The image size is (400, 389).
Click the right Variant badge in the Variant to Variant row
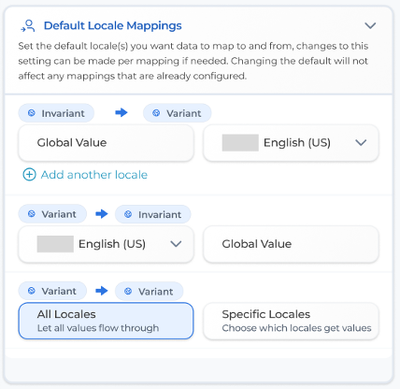click(149, 291)
